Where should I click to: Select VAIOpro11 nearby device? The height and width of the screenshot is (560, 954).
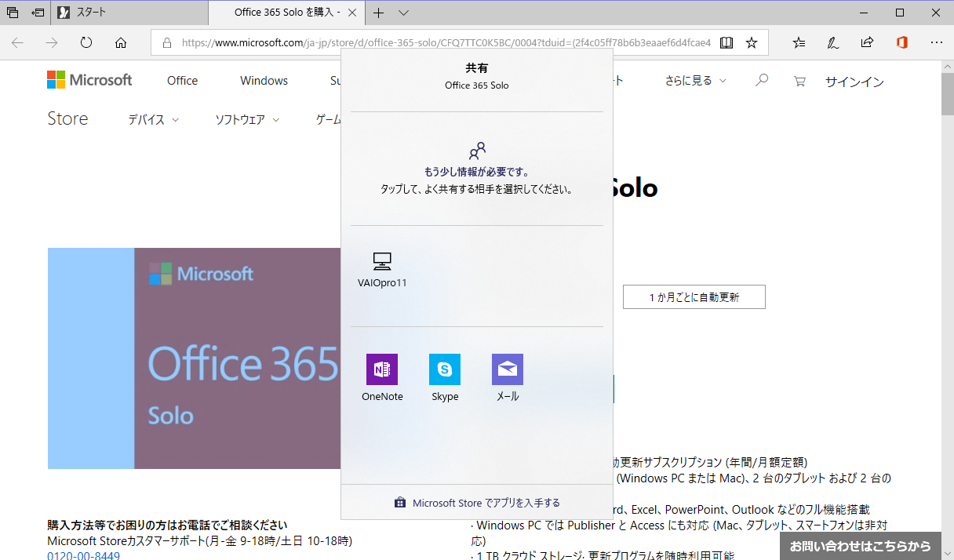point(382,270)
